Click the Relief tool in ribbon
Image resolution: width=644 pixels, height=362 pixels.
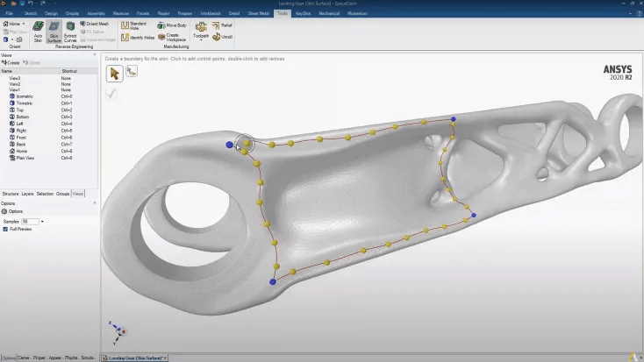click(223, 25)
